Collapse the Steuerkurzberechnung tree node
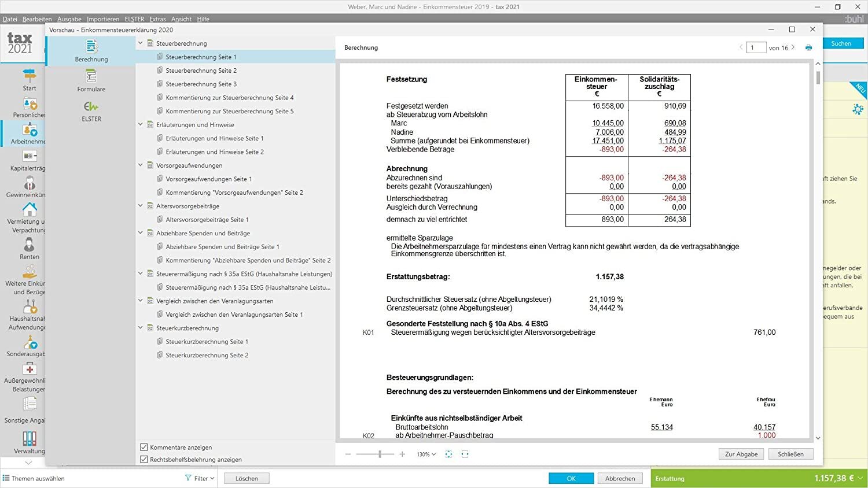This screenshot has height=488, width=868. coord(141,327)
